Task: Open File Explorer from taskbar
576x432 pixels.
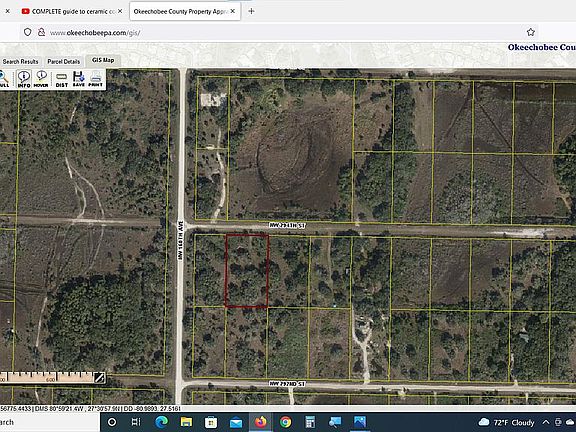Action: [x=186, y=422]
